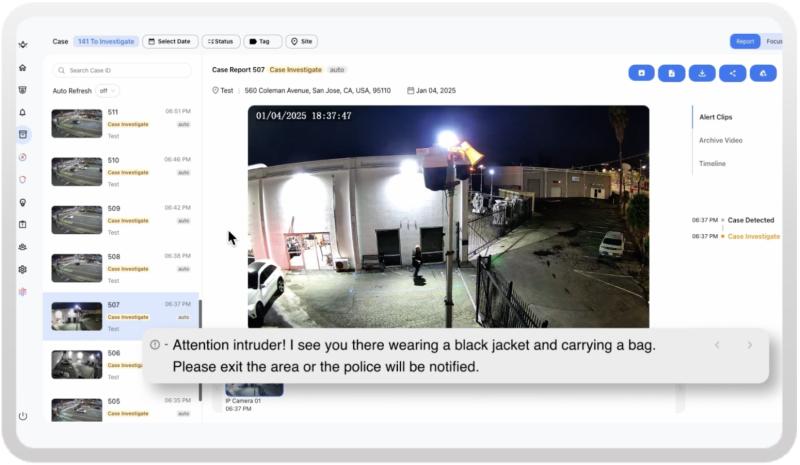Click the Case Investigate label in header
Screen dimensions: 800x465
click(x=295, y=70)
